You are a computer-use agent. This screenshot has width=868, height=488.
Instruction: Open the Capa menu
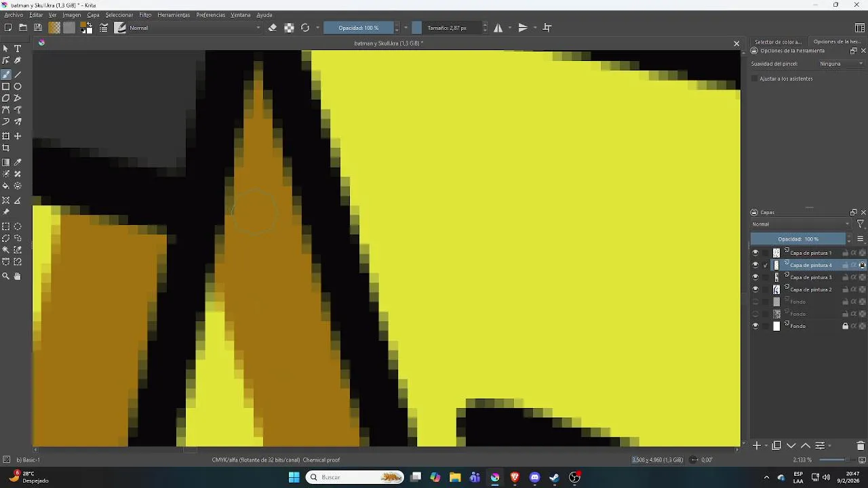click(93, 15)
